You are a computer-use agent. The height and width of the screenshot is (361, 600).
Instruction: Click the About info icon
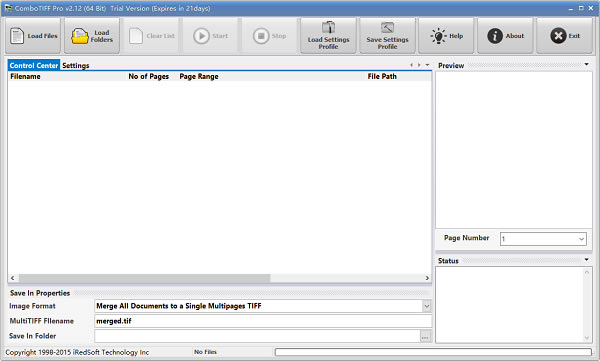495,36
